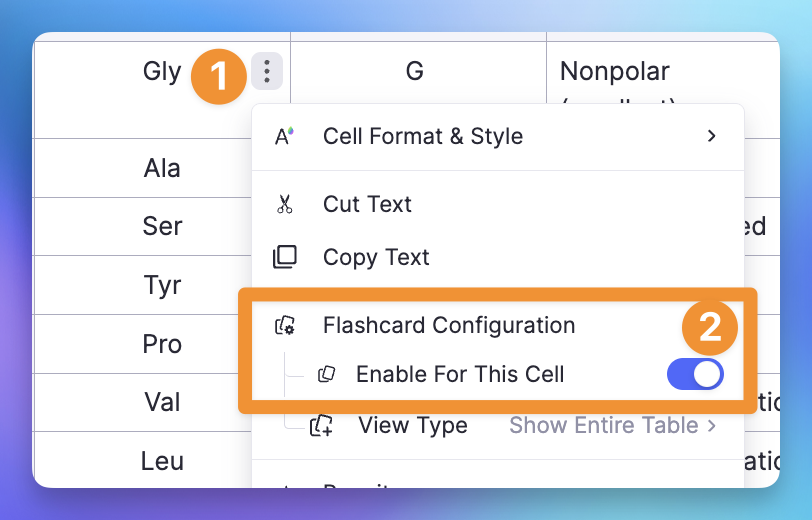Select the Flashcard Configuration label
The width and height of the screenshot is (812, 520).
tap(449, 325)
